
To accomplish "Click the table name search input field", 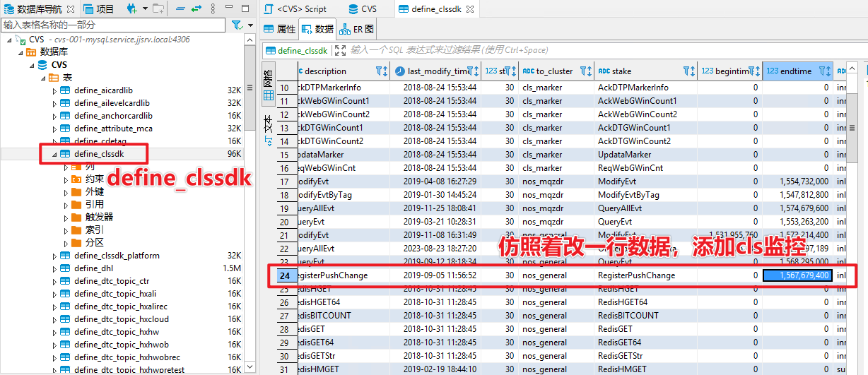I will (x=113, y=25).
